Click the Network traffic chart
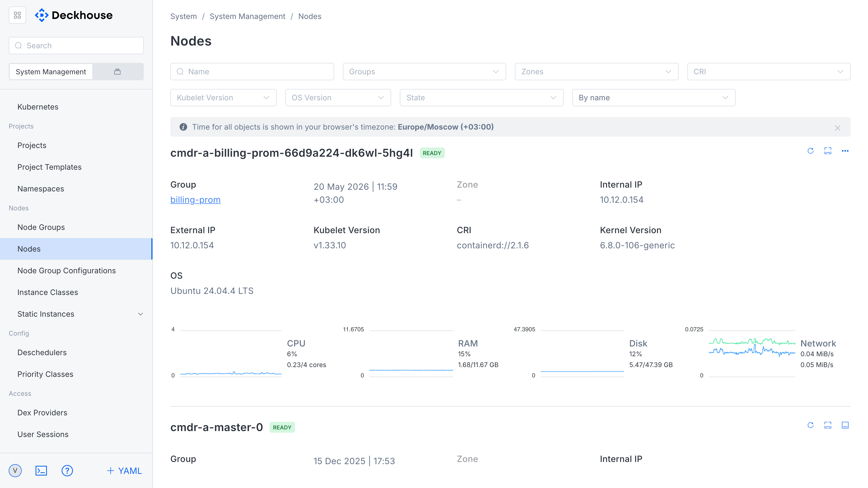The width and height of the screenshot is (868, 488). [752, 353]
